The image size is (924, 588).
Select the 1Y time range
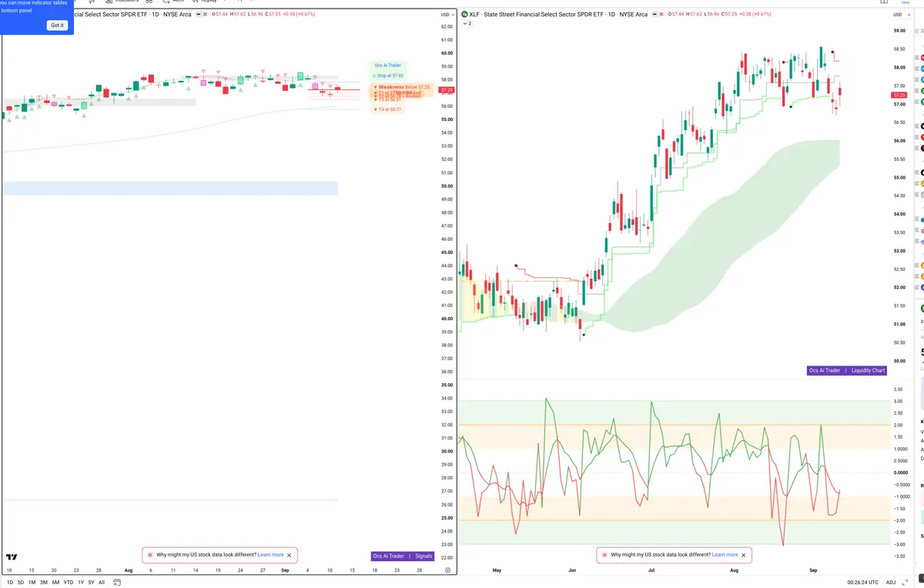81,582
